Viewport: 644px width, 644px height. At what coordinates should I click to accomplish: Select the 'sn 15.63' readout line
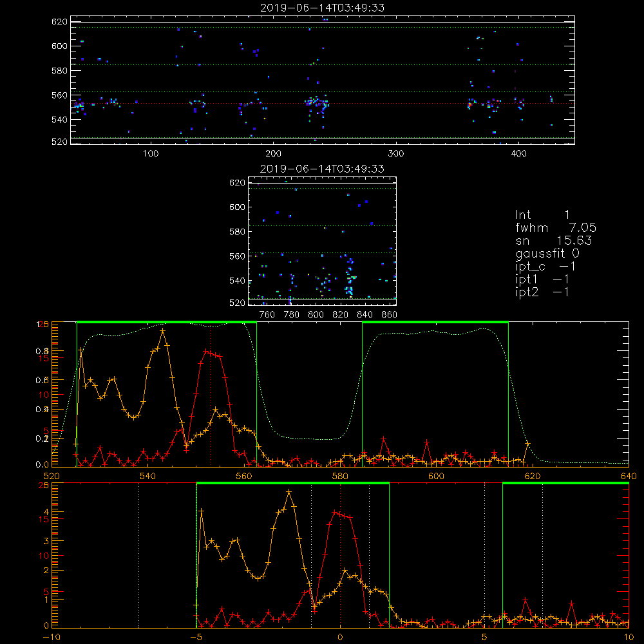pos(554,240)
